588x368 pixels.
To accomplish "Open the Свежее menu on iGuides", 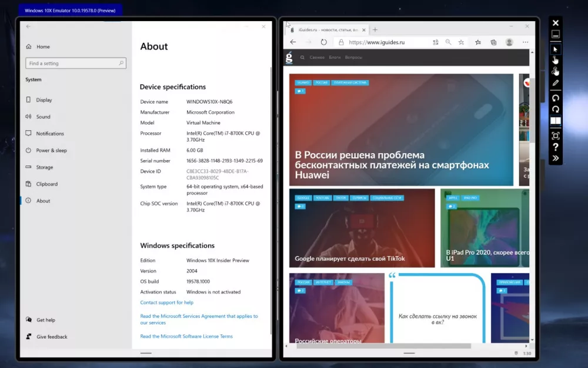I will 317,58.
